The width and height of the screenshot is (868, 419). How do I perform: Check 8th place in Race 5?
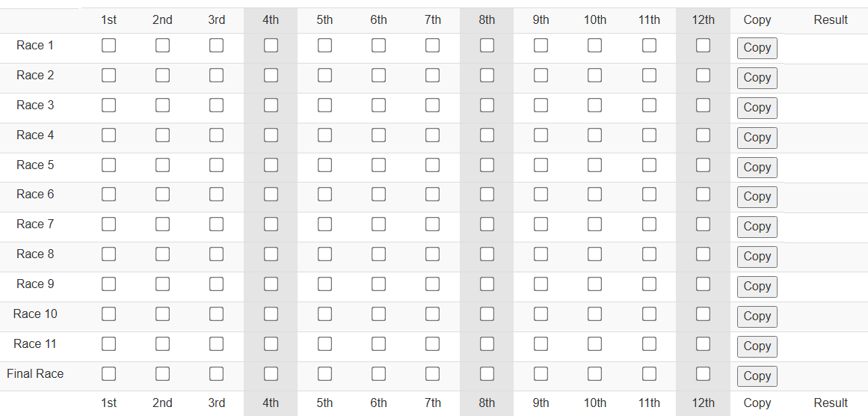click(487, 165)
